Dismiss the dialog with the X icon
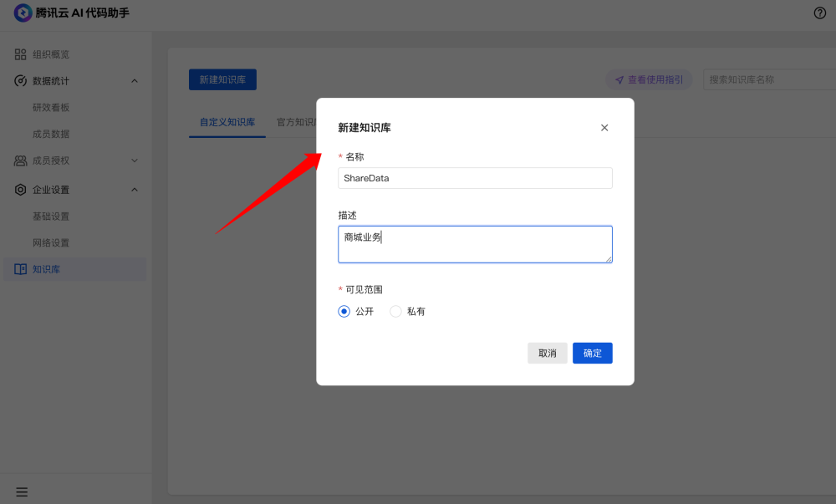Image resolution: width=836 pixels, height=504 pixels. [604, 127]
